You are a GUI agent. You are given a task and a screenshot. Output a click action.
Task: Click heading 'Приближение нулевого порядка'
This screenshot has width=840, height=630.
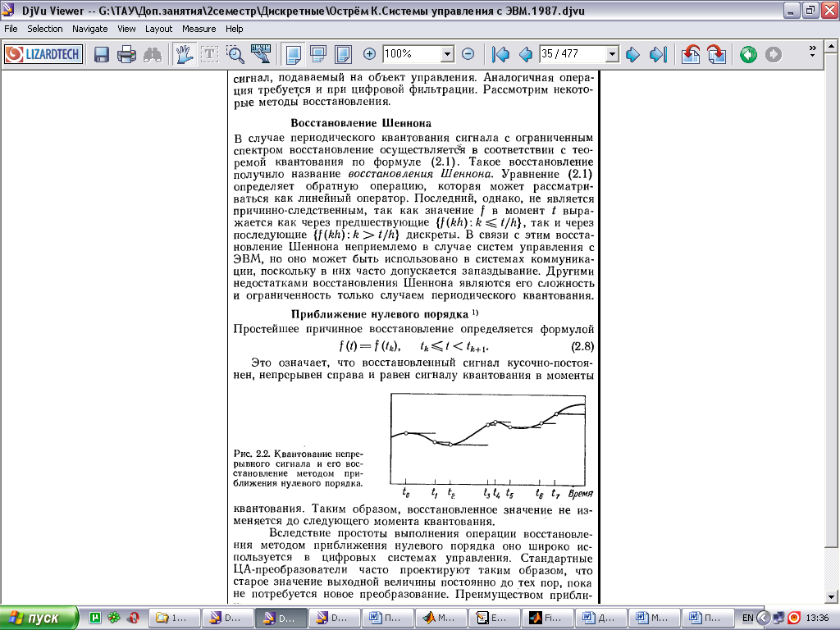[x=380, y=314]
